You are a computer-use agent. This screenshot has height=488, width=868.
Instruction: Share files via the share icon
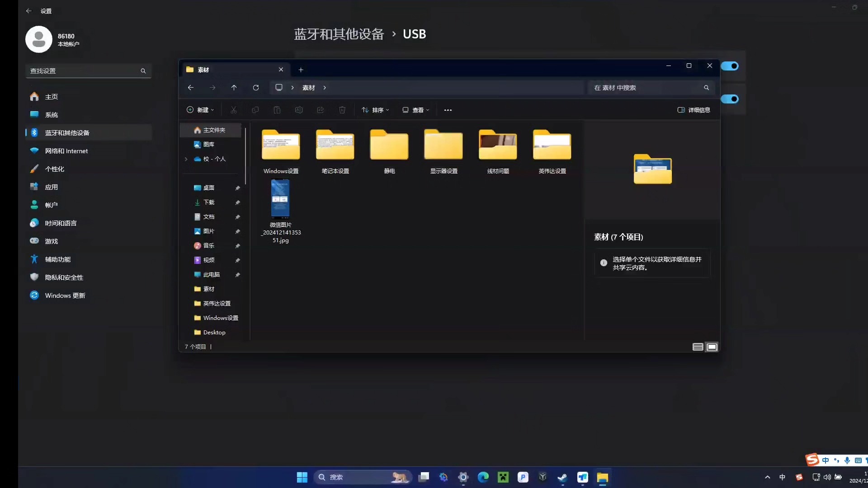(321, 110)
